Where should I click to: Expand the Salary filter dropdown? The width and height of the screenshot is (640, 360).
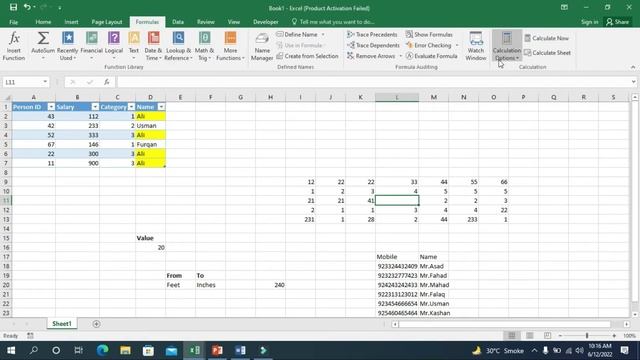95,107
